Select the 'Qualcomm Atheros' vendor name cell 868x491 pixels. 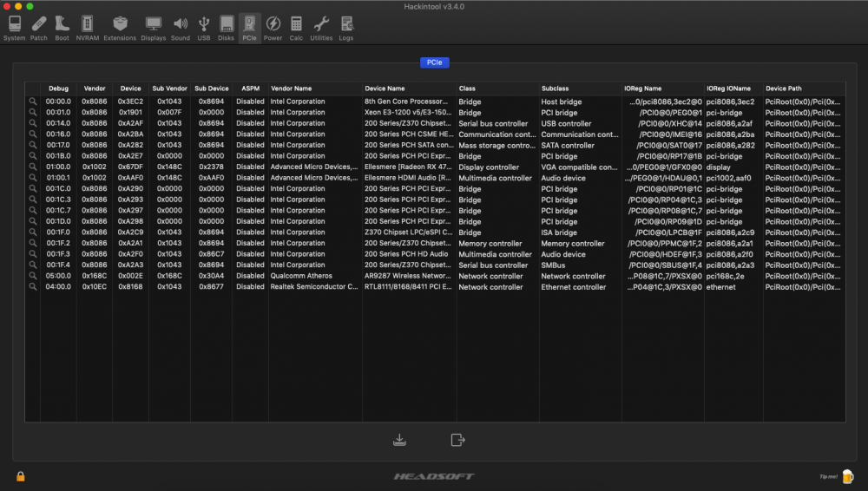[301, 276]
